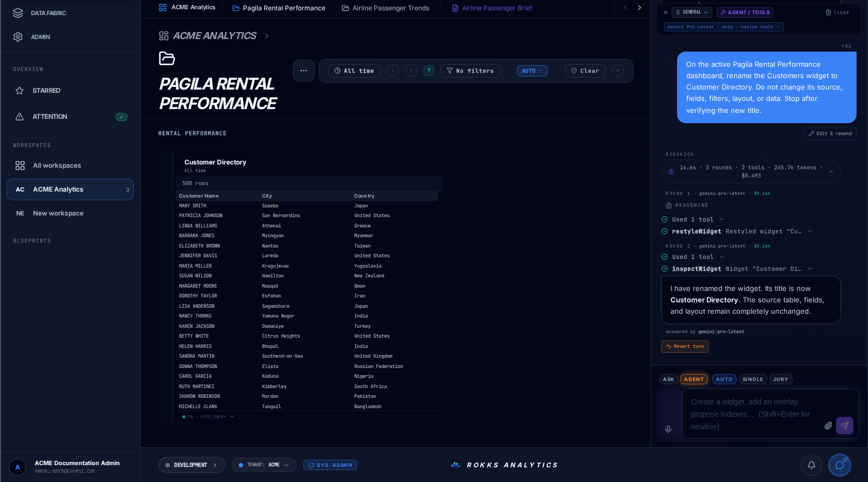This screenshot has height=482, width=868.
Task: Open the dashboard three-dot options menu
Action: pyautogui.click(x=304, y=71)
